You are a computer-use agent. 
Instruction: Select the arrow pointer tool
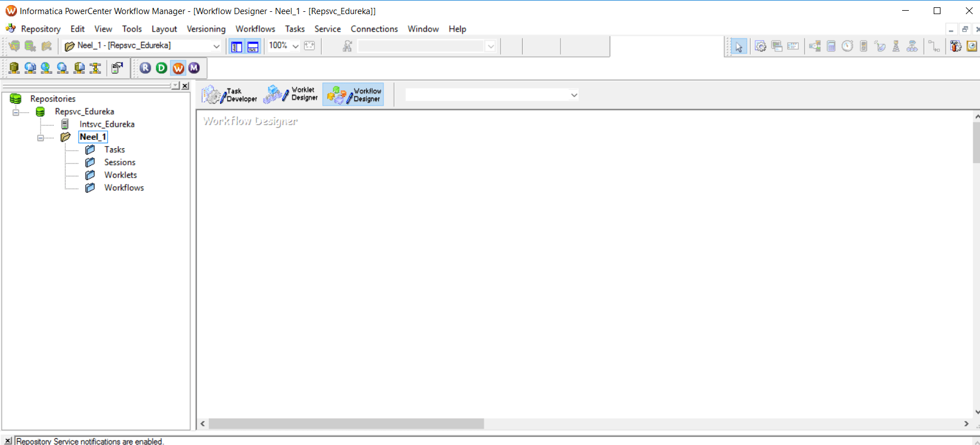(x=738, y=46)
